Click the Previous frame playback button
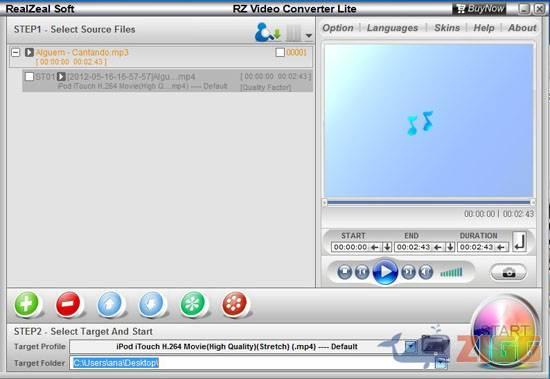Image resolution: width=550 pixels, height=379 pixels. point(362,272)
